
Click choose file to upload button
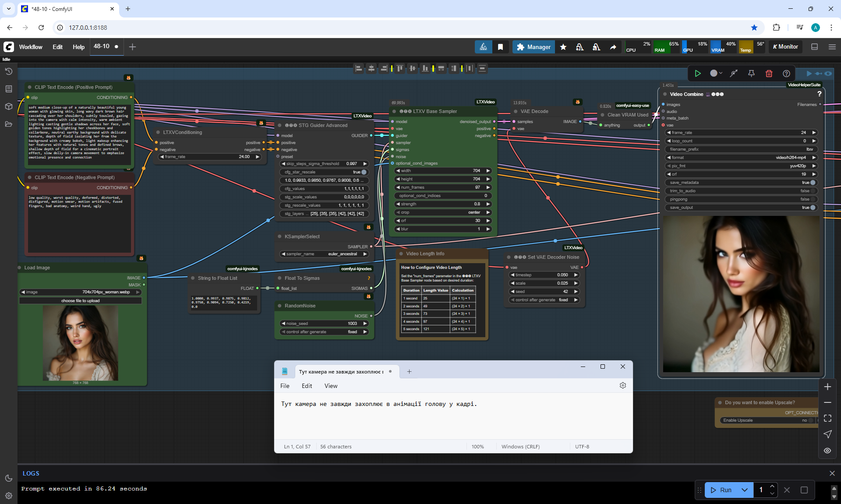80,301
